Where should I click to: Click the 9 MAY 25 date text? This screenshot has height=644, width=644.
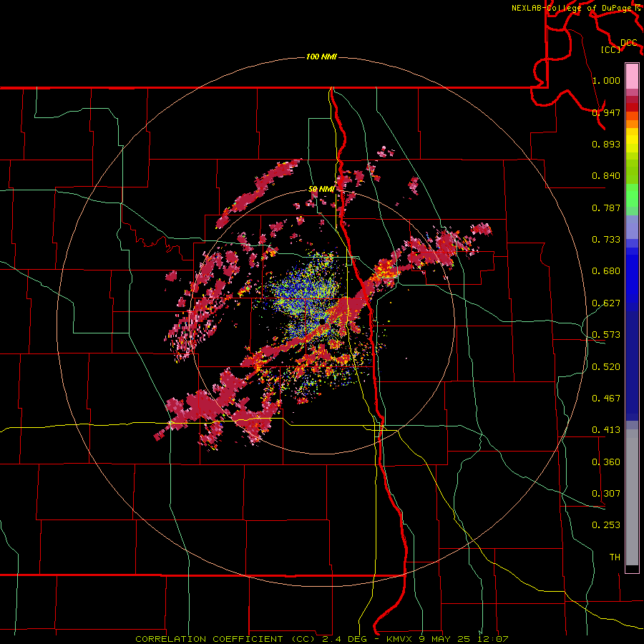[x=446, y=639]
